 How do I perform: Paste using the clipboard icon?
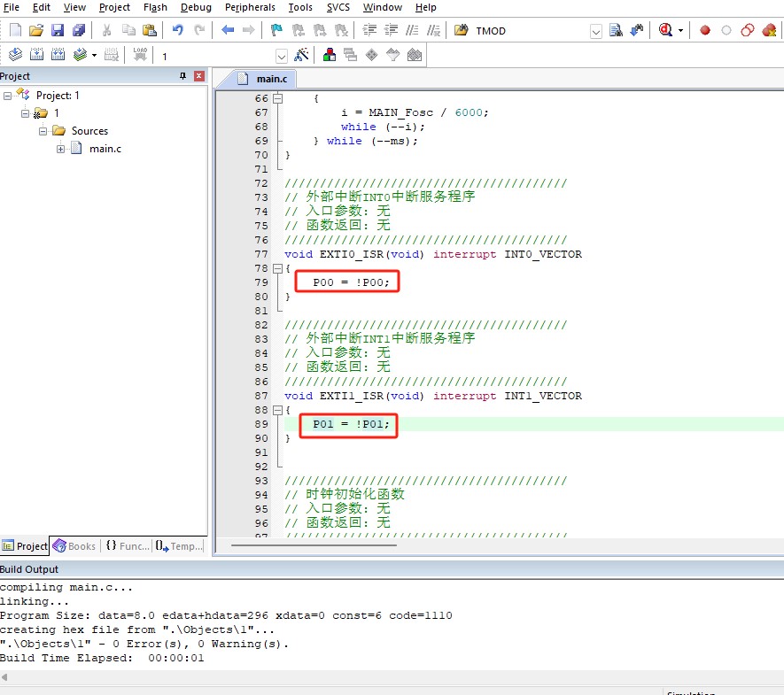(150, 30)
